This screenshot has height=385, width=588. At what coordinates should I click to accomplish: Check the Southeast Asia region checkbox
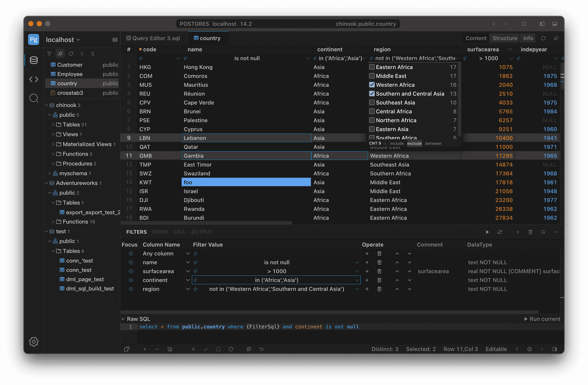[372, 103]
